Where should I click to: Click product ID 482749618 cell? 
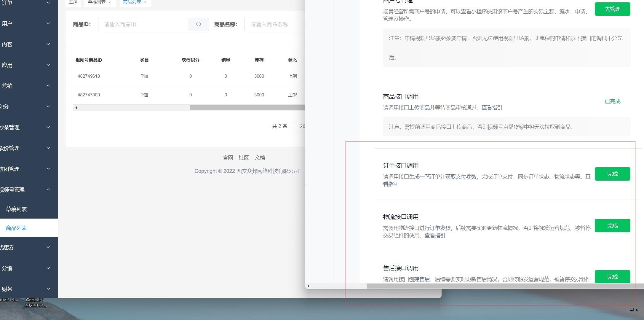point(89,76)
